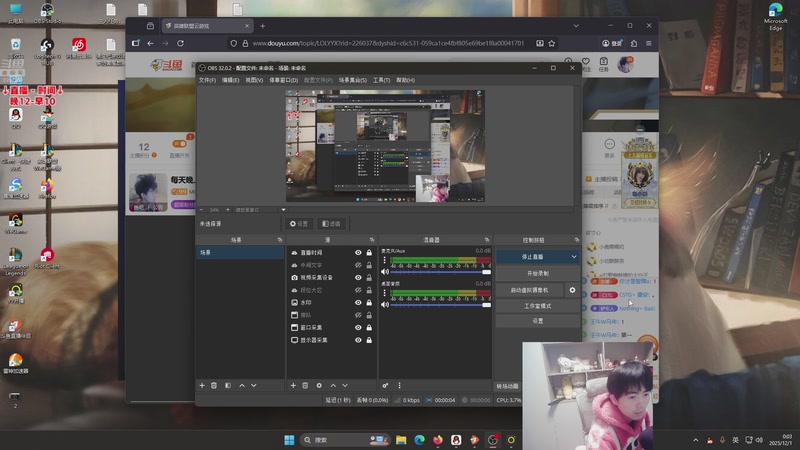Click the add source plus icon

293,385
